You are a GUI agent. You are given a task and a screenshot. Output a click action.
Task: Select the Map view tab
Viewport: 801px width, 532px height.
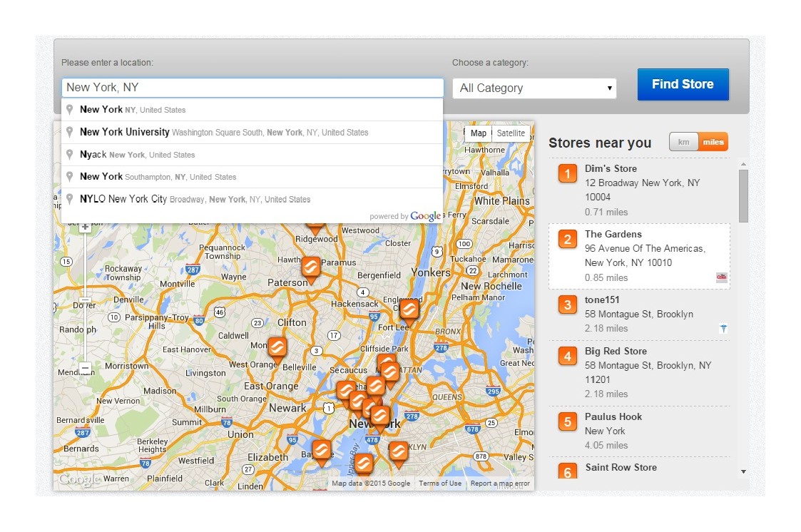coord(479,133)
